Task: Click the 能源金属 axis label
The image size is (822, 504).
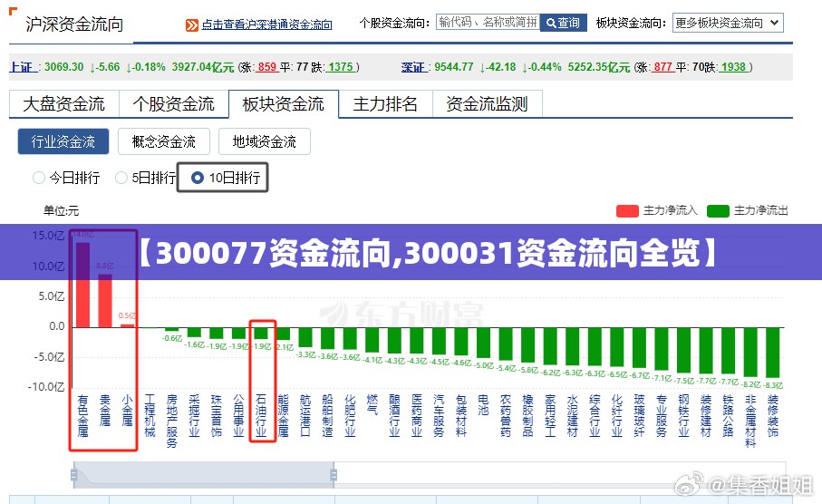Action: pyautogui.click(x=284, y=416)
